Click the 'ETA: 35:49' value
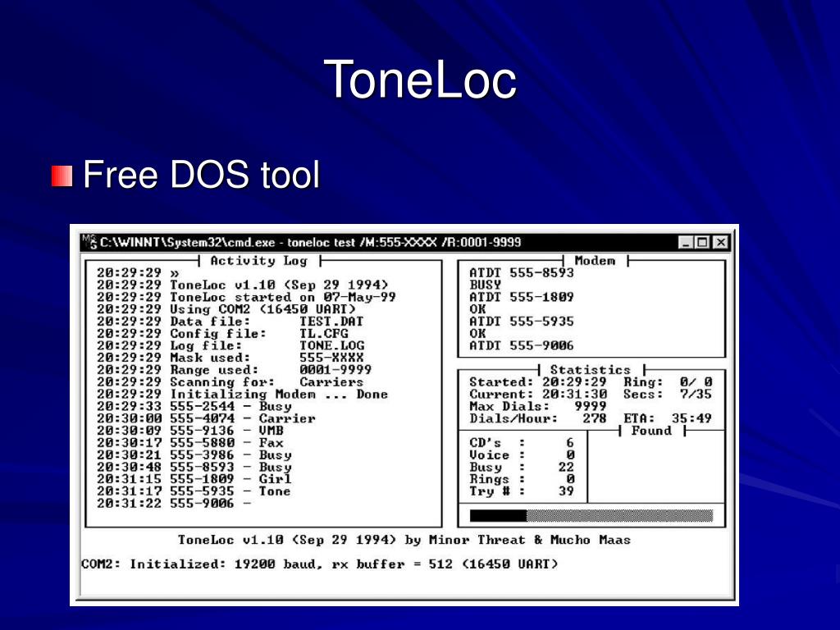Screen dimensions: 840x630 point(668,419)
